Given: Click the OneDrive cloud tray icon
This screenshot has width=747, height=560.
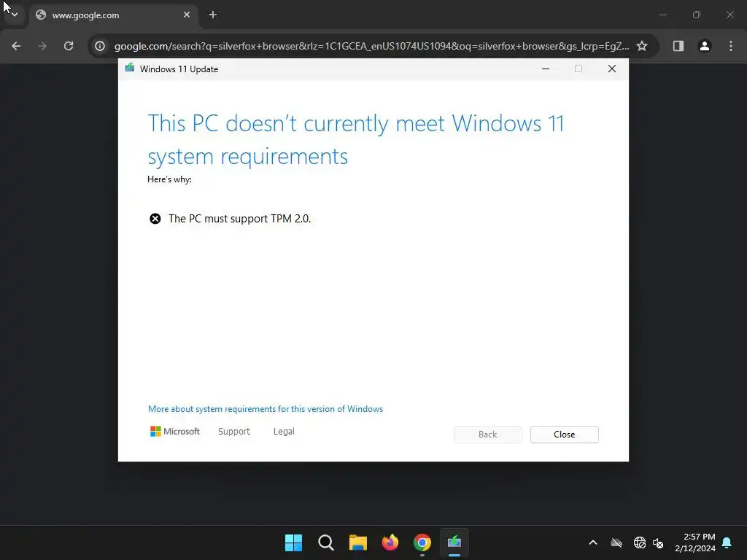Looking at the screenshot, I should [x=616, y=542].
